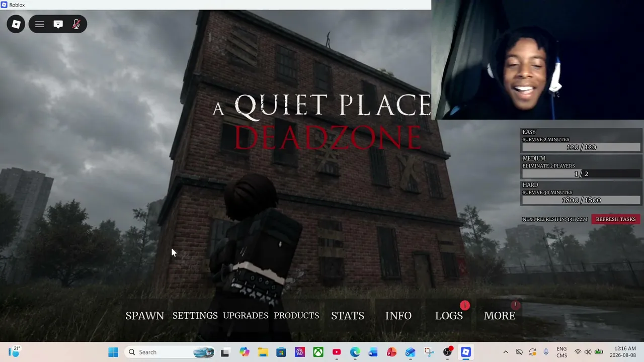Open Wi-Fi network settings in the tray
The height and width of the screenshot is (362, 644).
click(x=578, y=352)
